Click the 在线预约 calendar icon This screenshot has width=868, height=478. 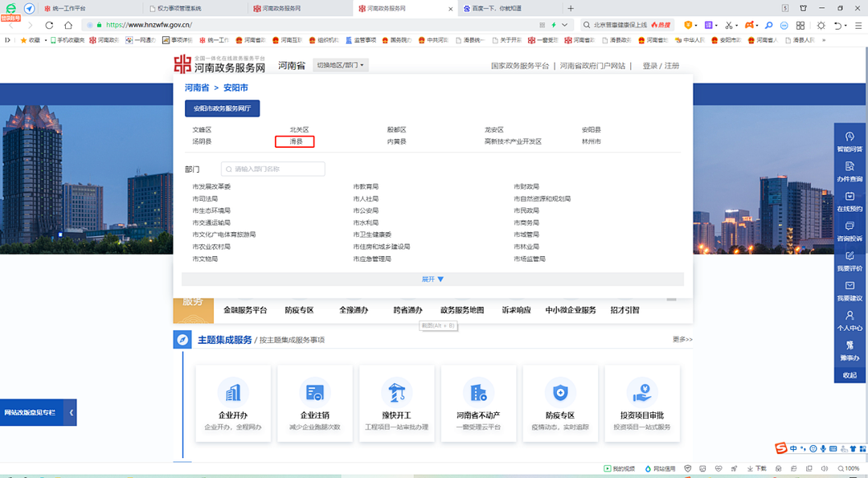pos(850,196)
